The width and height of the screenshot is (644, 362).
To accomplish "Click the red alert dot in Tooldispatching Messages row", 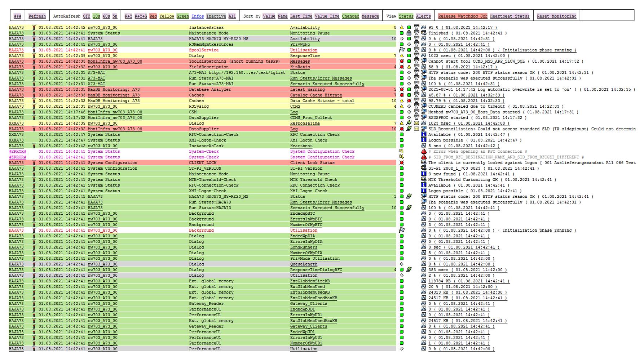I will (402, 61).
